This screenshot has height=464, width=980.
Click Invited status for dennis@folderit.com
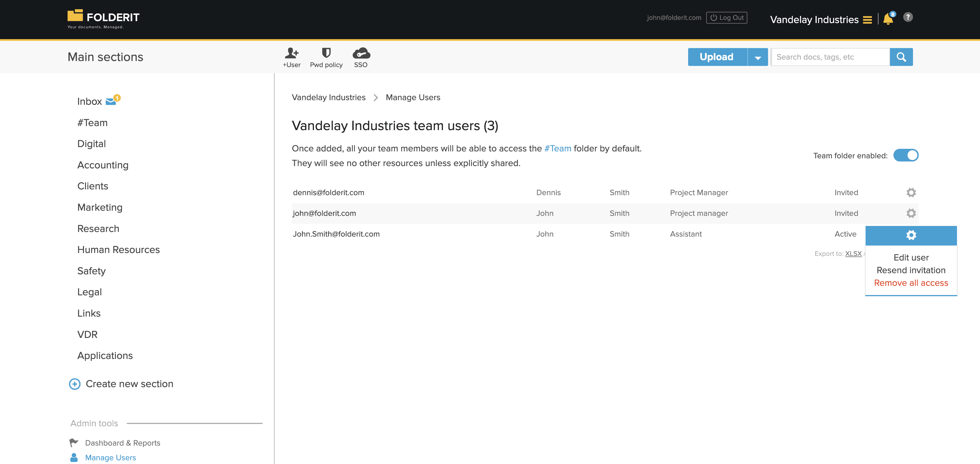point(846,192)
